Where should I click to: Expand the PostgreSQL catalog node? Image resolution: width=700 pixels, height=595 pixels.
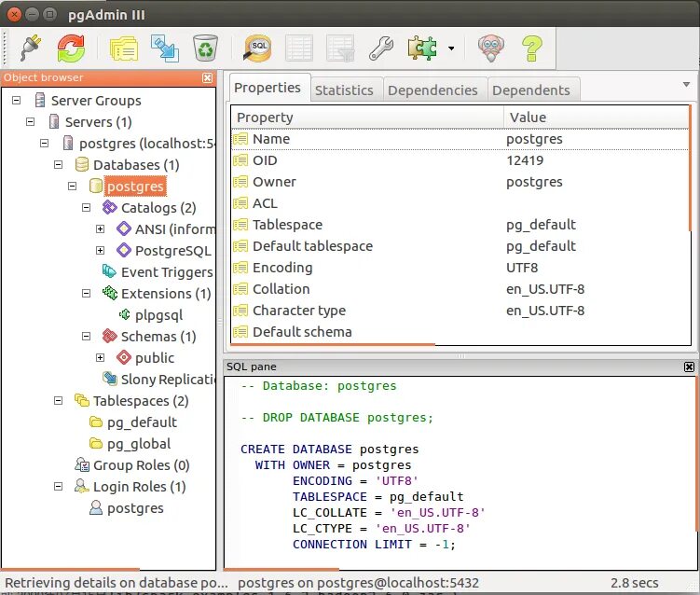coord(101,250)
